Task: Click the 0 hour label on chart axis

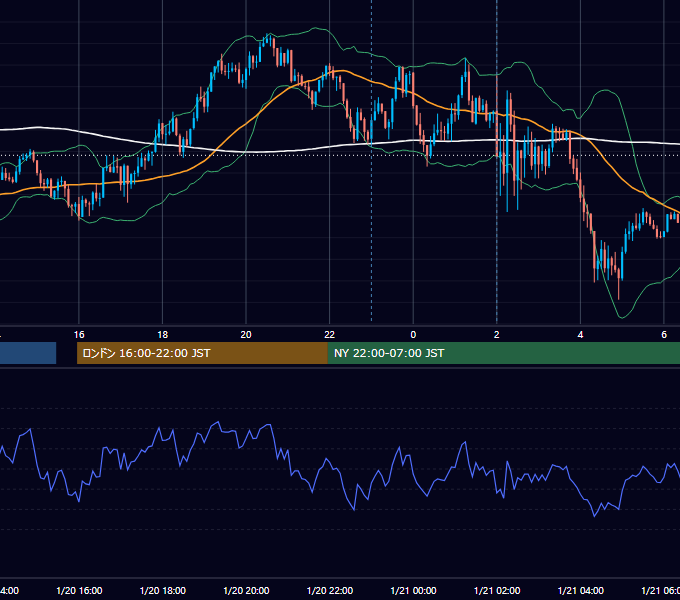Action: (x=413, y=335)
